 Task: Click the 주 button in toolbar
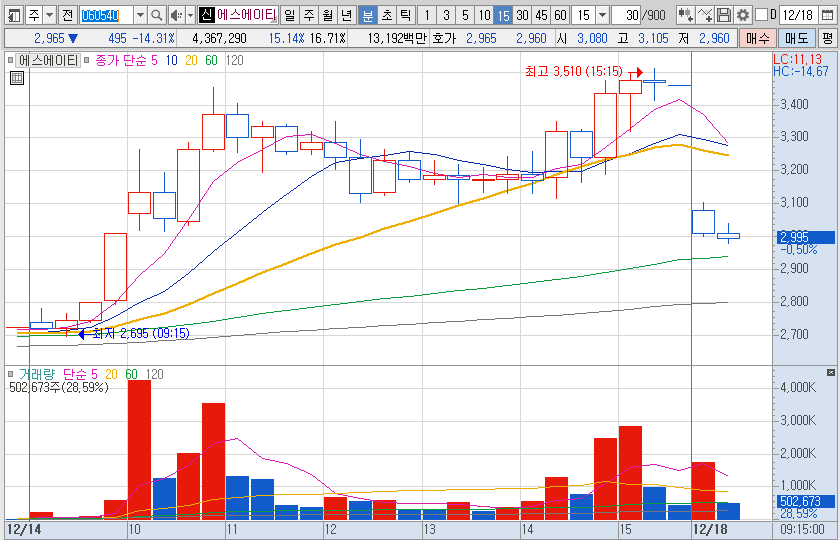(x=34, y=15)
